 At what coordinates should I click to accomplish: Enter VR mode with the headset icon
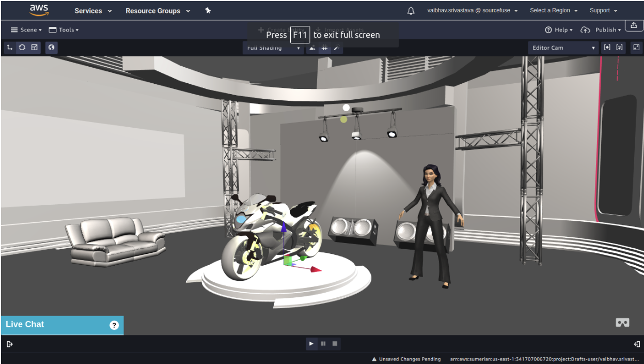point(622,323)
